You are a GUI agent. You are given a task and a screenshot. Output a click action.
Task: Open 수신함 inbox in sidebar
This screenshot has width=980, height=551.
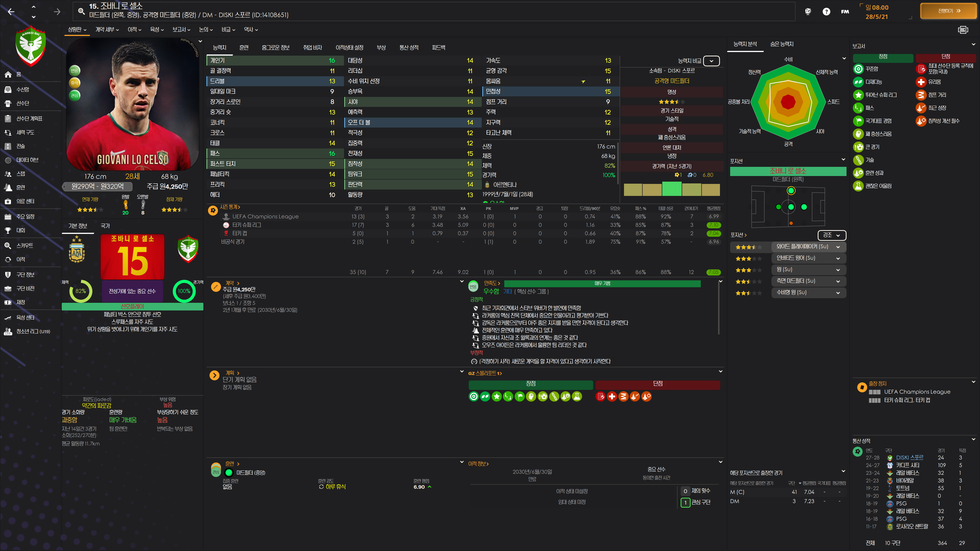(x=22, y=89)
